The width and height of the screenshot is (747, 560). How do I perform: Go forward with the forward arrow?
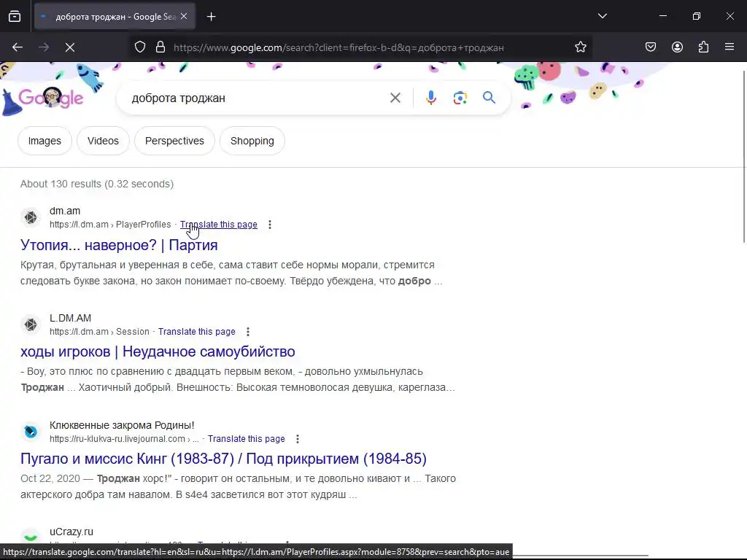(44, 47)
